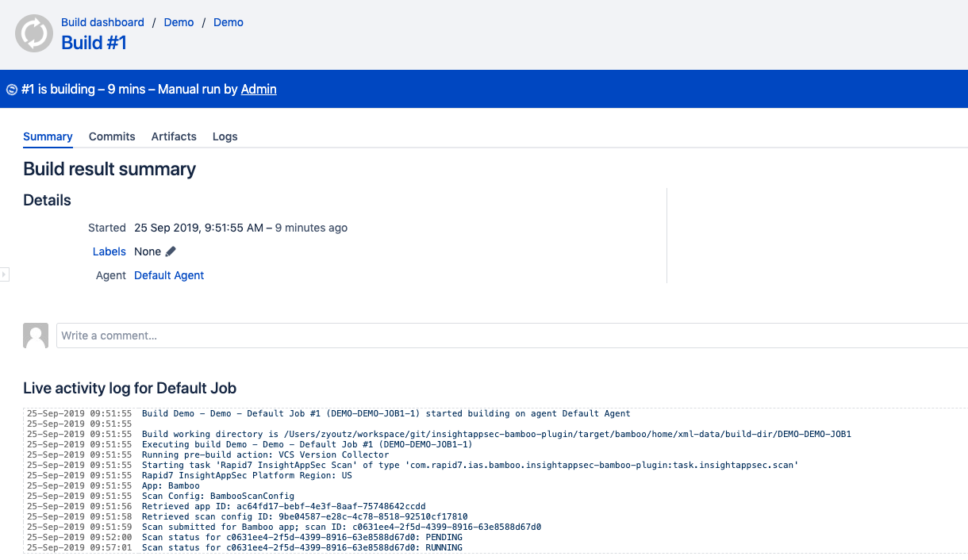
Task: Open the Admin user profile link
Action: (x=259, y=89)
